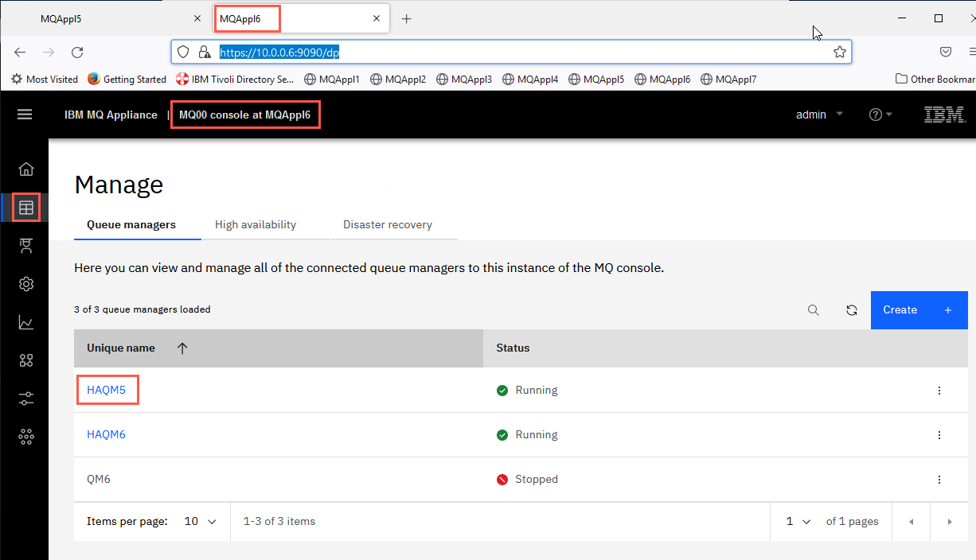Select the MQAppl6 browser tab
This screenshot has height=560, width=976.
coord(301,18)
